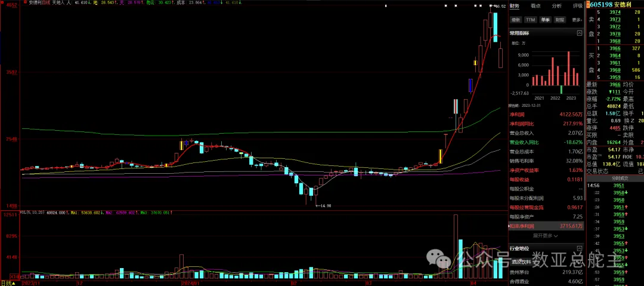Click the green negative bar in profit chart
The width and height of the screenshot is (644, 286).
561,90
